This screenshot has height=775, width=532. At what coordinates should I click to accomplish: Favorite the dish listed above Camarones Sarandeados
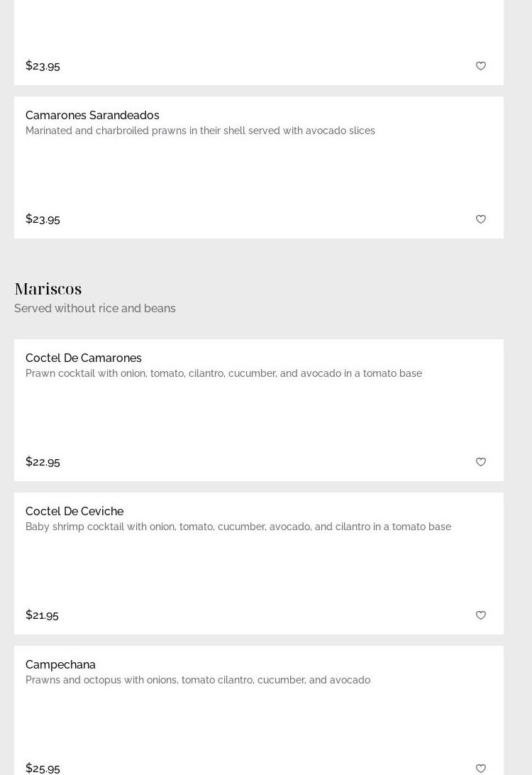[481, 66]
